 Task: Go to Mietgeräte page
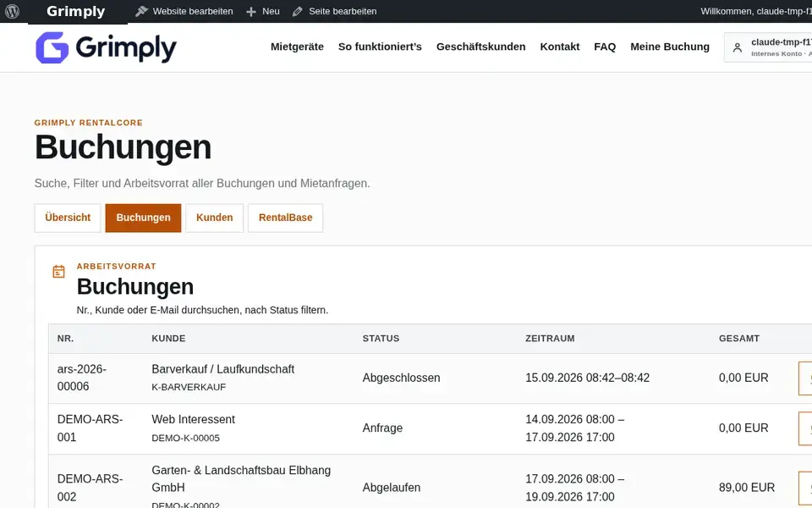(x=297, y=47)
